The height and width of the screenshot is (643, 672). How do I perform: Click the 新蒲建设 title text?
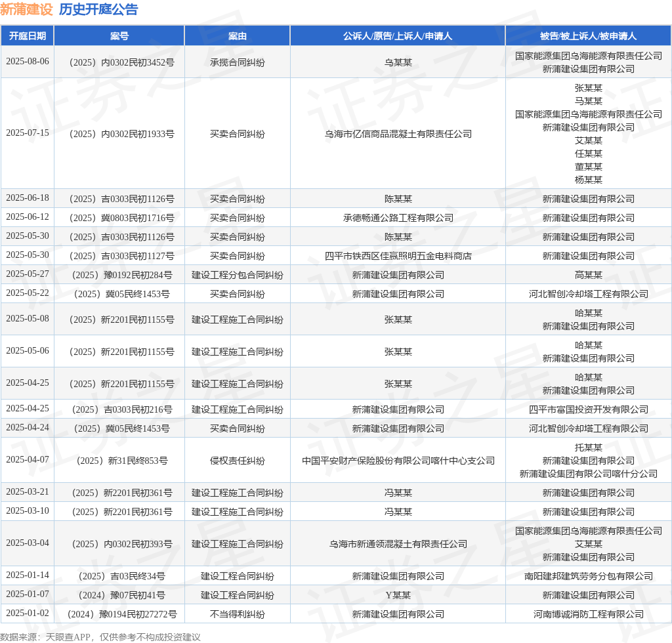(x=26, y=9)
